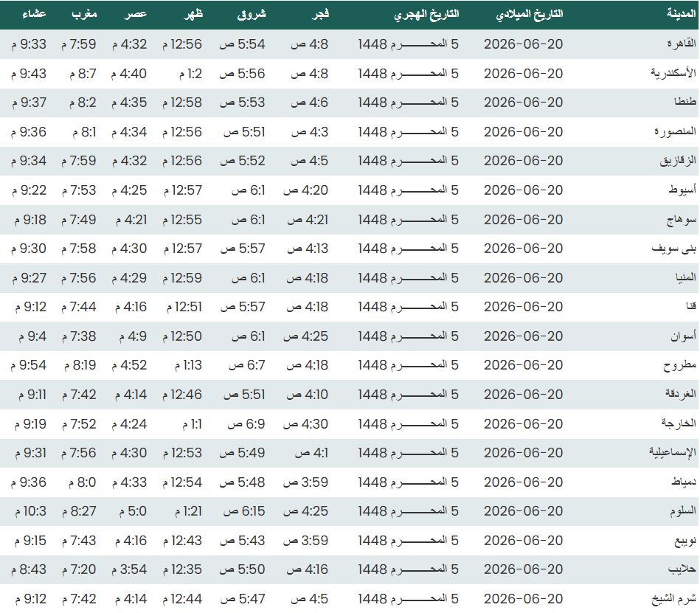The image size is (700, 613).
Task: Click the عشاء column header
Action: pos(34,14)
